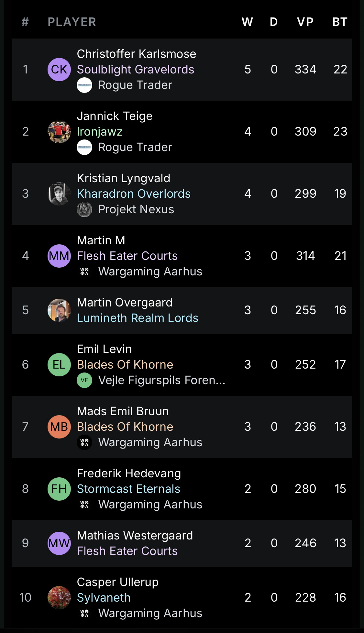The width and height of the screenshot is (364, 633).
Task: Click Christoffer Karlsmose's CK avatar
Action: (59, 69)
